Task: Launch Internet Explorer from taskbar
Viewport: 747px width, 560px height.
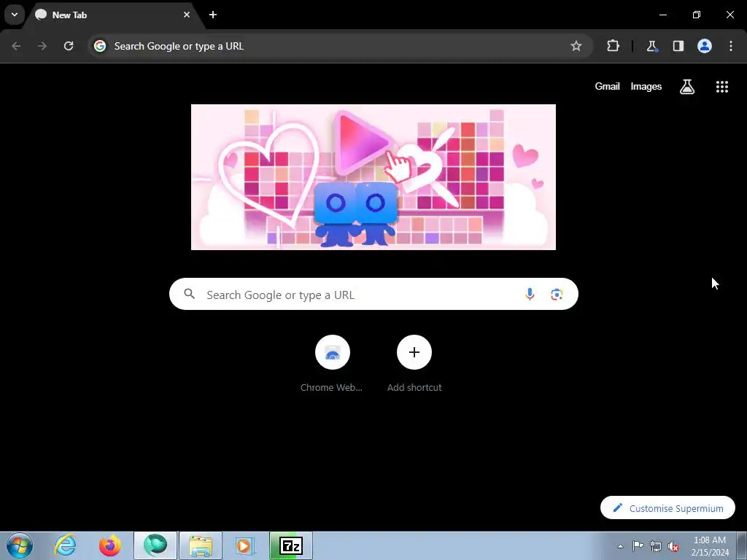Action: click(x=65, y=545)
